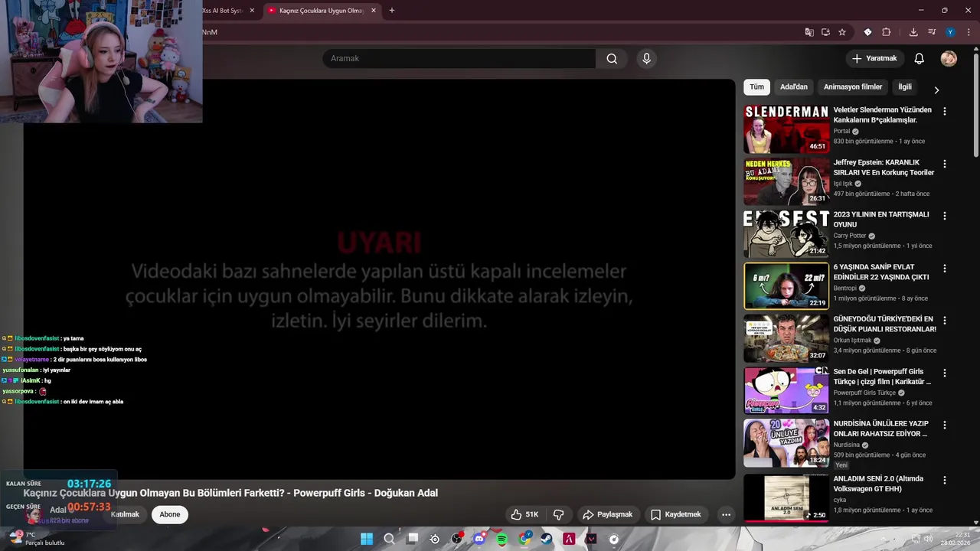Open the Chrome downloads icon
The width and height of the screenshot is (980, 551).
913,32
